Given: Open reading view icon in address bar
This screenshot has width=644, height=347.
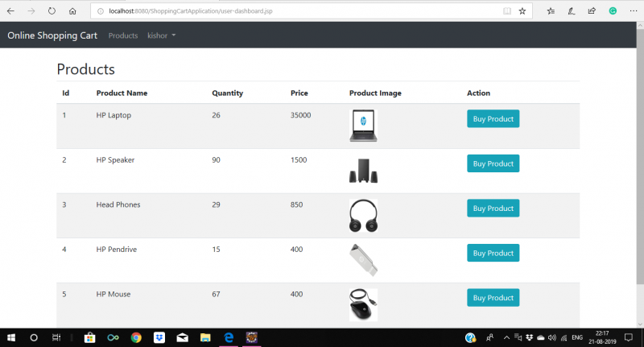Looking at the screenshot, I should coord(507,11).
